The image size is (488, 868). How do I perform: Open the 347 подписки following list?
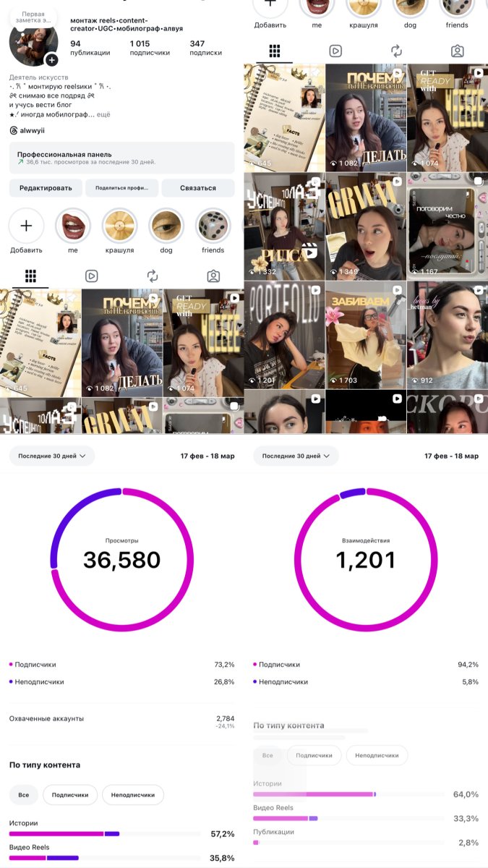[x=205, y=48]
